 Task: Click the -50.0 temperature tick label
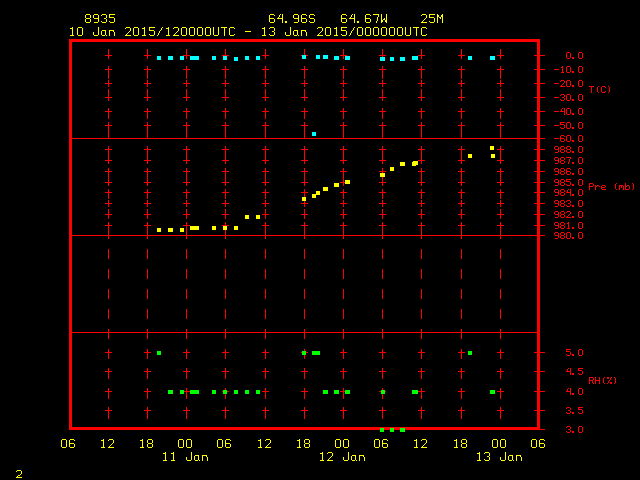point(569,125)
